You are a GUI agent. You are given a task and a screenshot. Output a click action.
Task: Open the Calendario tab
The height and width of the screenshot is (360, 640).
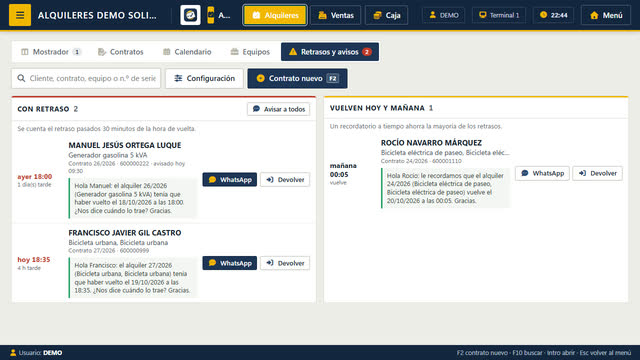point(187,52)
